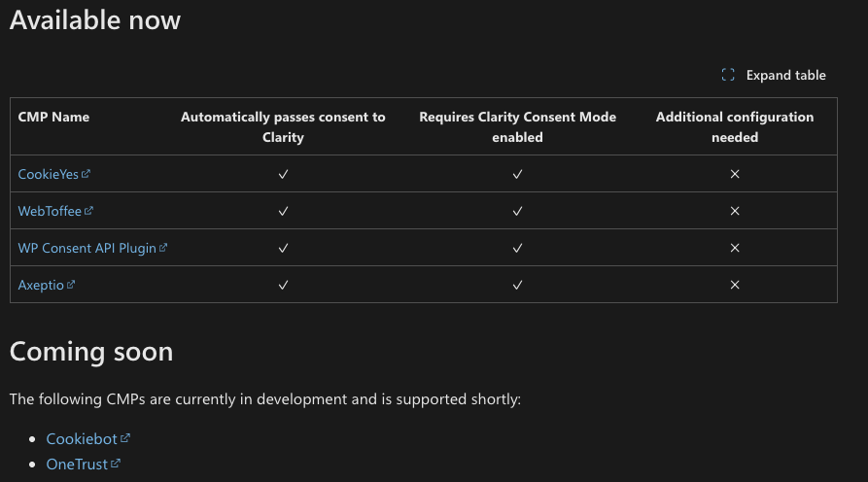
Task: Visit the Axeptio link
Action: click(x=41, y=285)
